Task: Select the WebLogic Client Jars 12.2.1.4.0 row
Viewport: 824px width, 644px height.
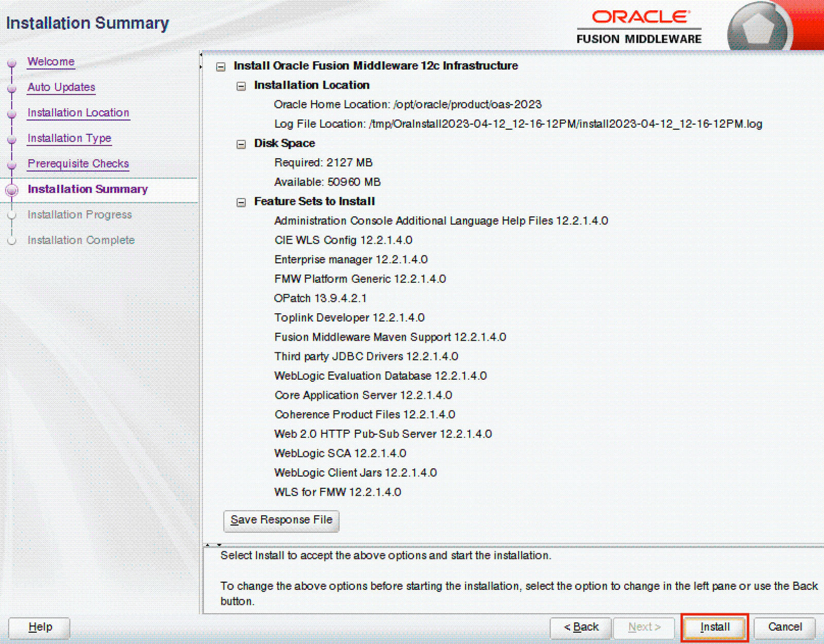Action: (355, 473)
